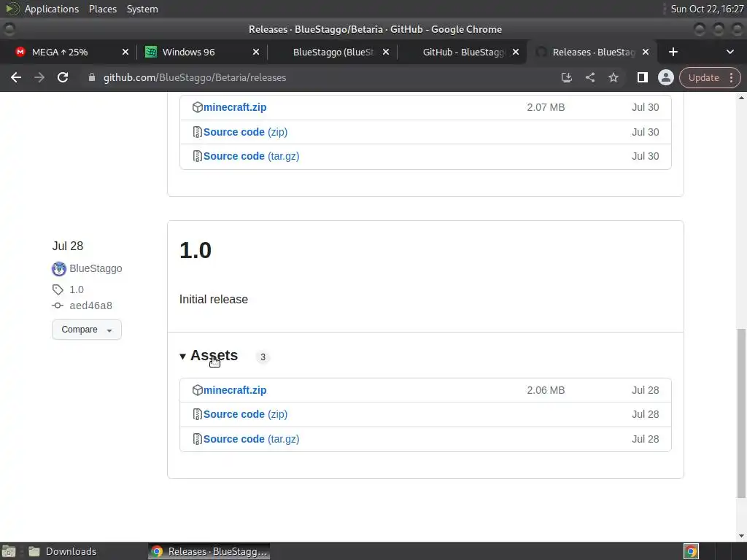Open a new browser tab

[x=673, y=52]
